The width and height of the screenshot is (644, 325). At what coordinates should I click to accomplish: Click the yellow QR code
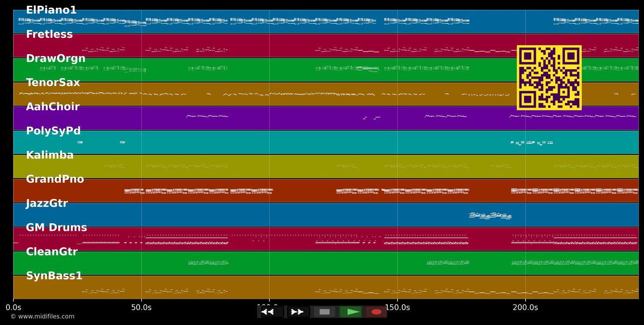click(549, 78)
